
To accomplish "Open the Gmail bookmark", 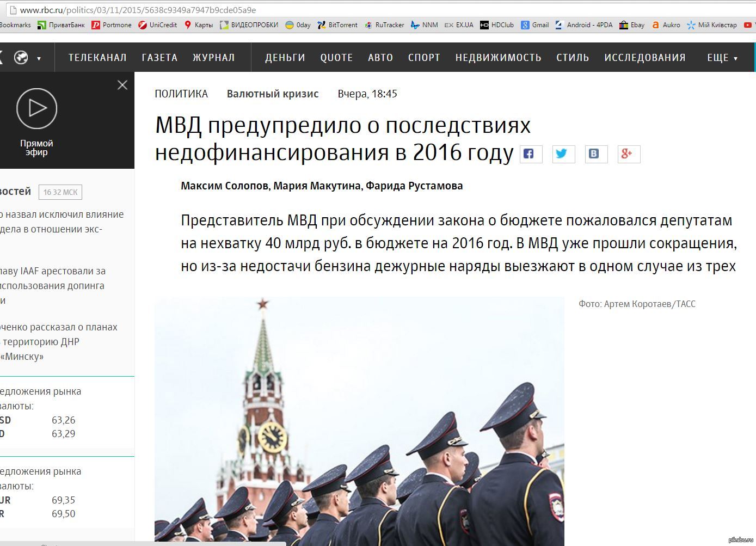I will pyautogui.click(x=534, y=25).
